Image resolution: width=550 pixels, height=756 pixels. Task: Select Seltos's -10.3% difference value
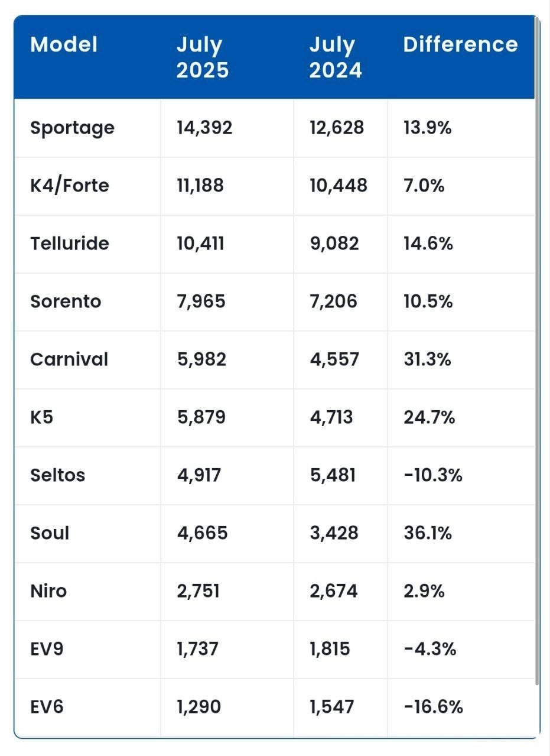point(432,475)
